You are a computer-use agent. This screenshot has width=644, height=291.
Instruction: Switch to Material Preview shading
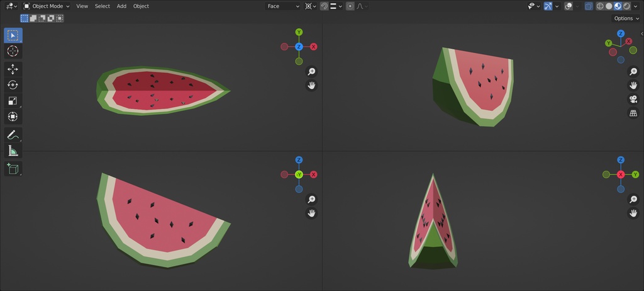point(618,6)
